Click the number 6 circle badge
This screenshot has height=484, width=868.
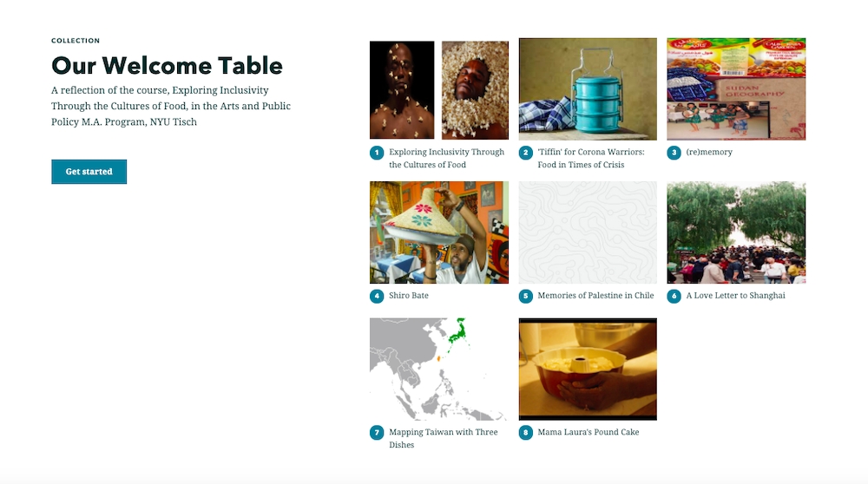coord(674,296)
